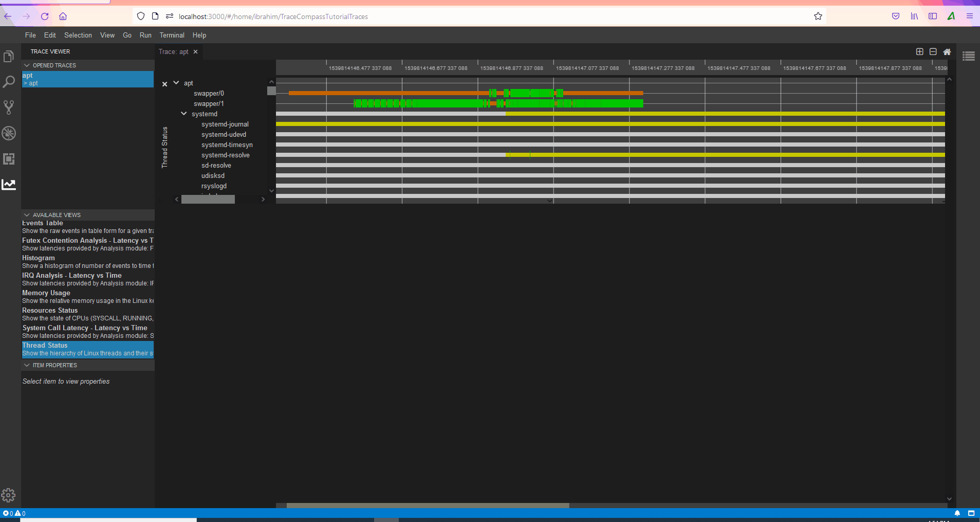Open the Manage gear icon
This screenshot has height=522, width=980.
(9, 495)
